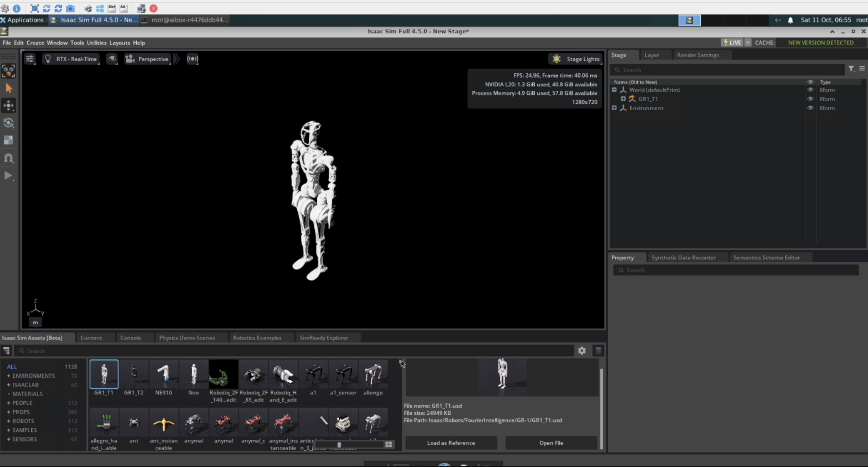Toggle the Snap magnet tool

(8, 158)
